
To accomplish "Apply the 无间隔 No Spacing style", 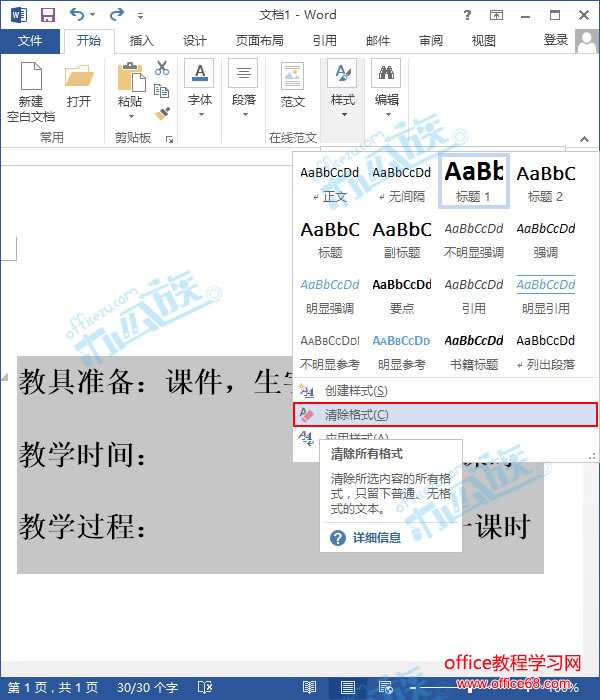I will click(401, 183).
